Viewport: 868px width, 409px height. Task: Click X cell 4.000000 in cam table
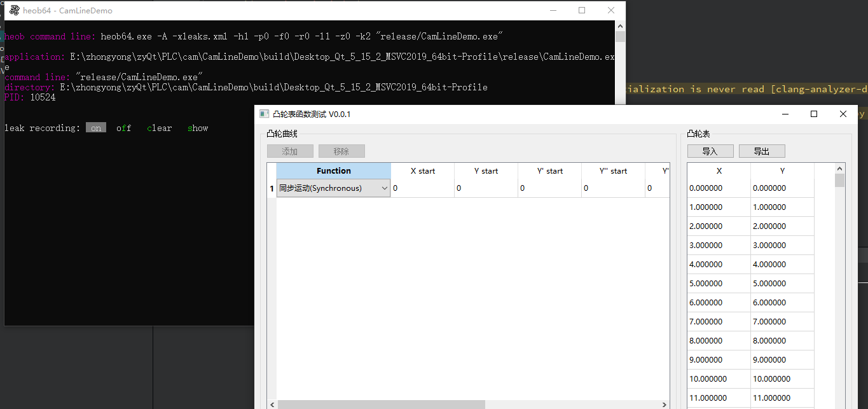(x=719, y=265)
